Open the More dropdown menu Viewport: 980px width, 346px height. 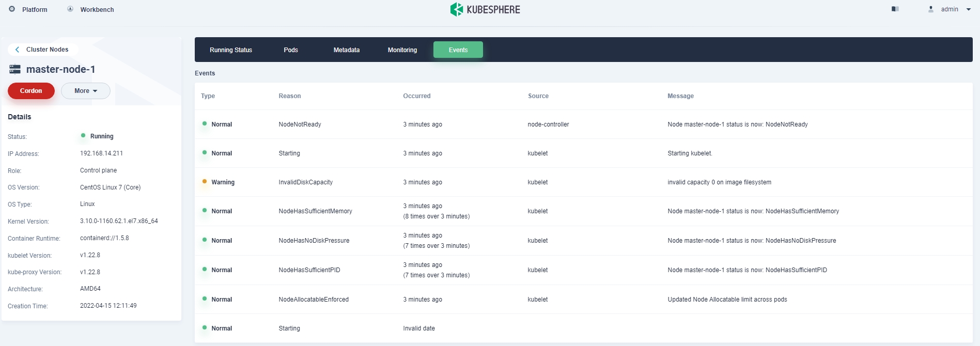(x=86, y=91)
